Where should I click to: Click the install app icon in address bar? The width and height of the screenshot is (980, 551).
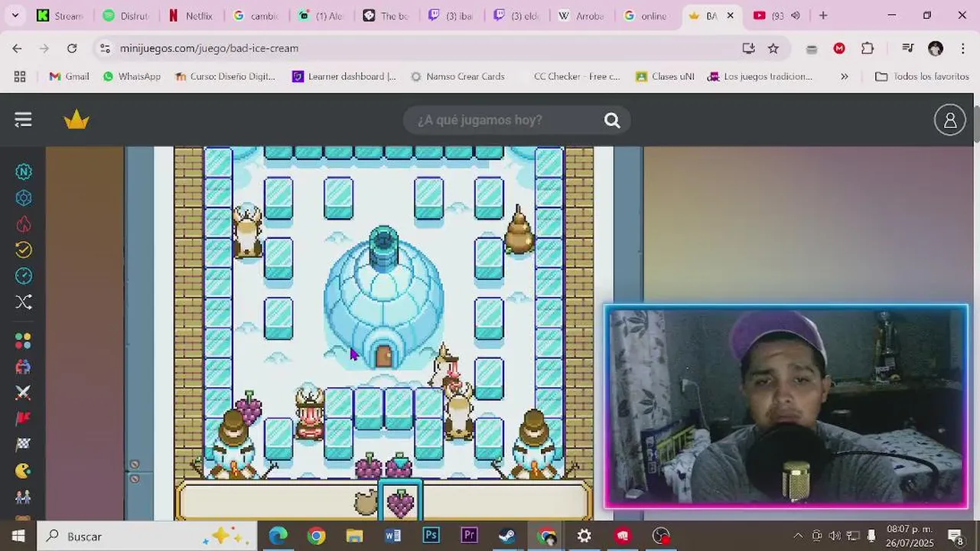coord(748,48)
